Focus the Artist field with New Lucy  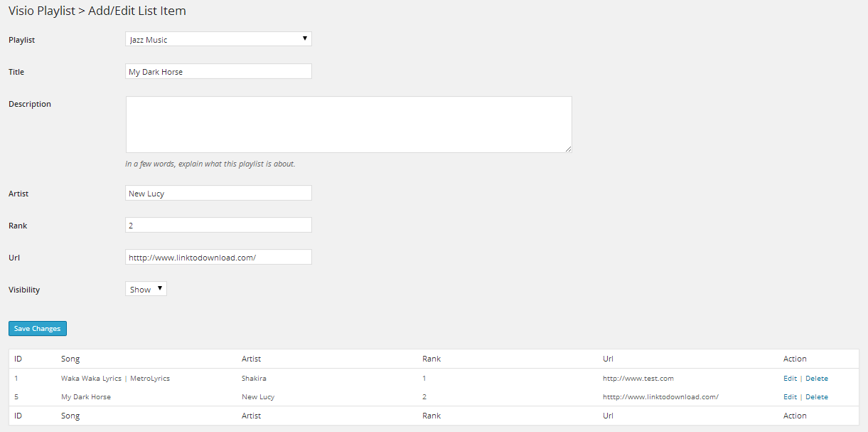218,193
